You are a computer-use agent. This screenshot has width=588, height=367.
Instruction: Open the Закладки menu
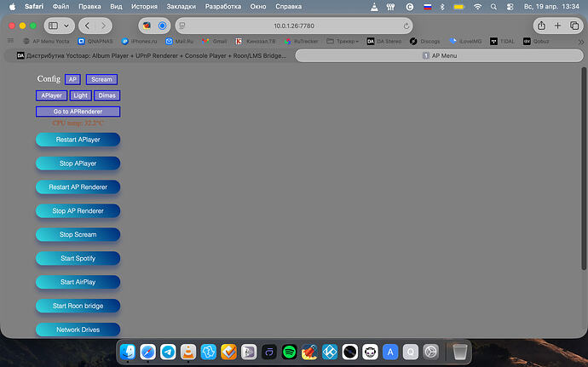pos(182,6)
